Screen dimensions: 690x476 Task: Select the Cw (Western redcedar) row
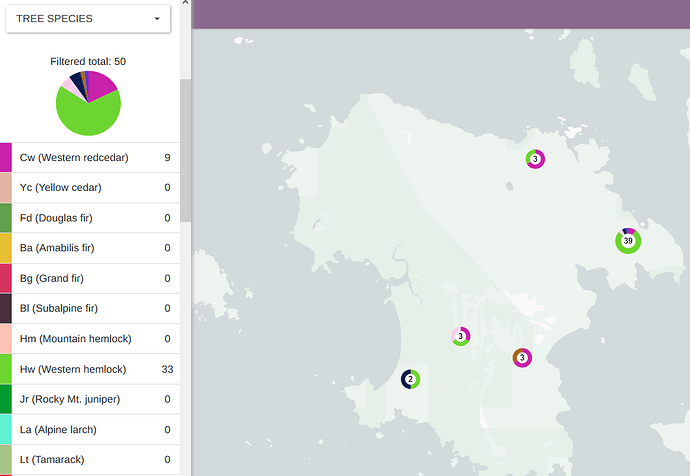coord(95,158)
